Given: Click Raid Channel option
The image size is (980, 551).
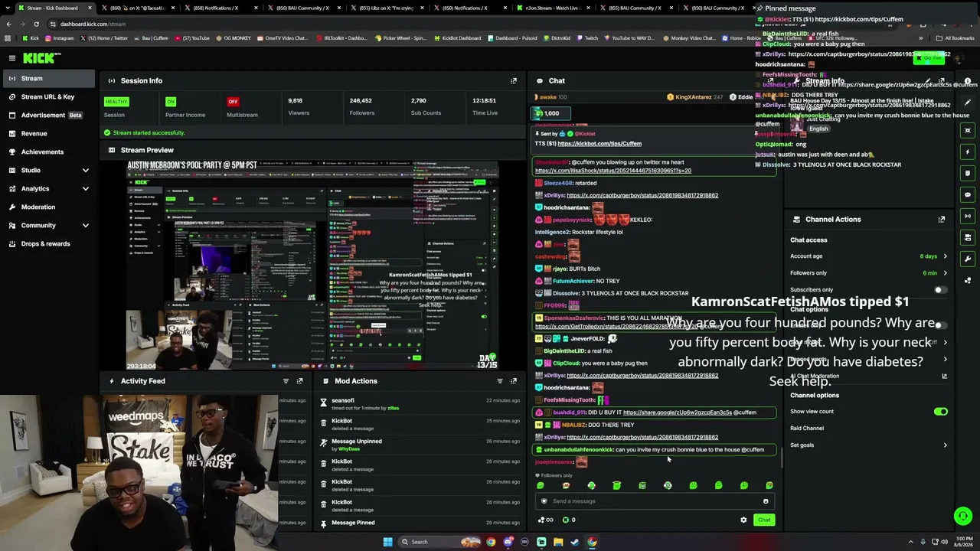Looking at the screenshot, I should click(x=807, y=429).
